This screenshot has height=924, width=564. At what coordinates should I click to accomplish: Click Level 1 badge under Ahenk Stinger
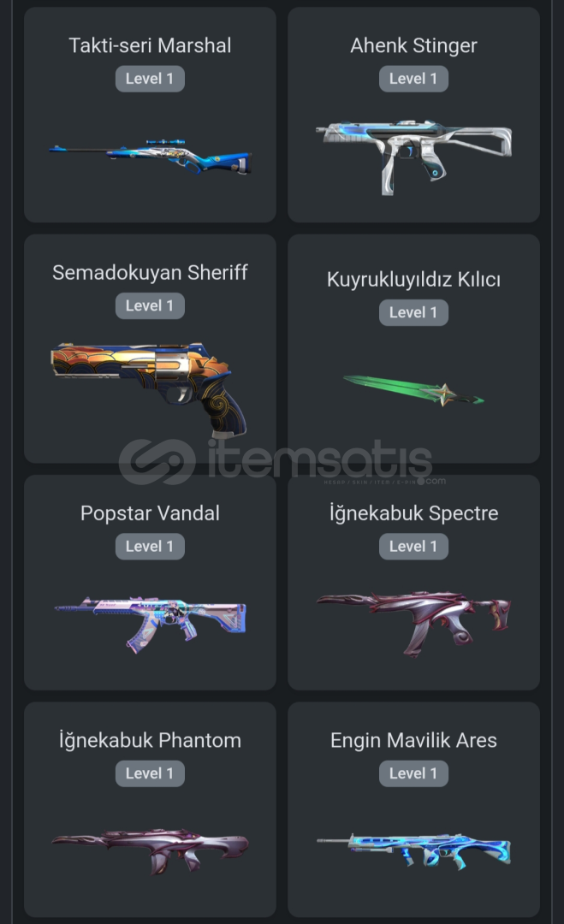point(413,79)
